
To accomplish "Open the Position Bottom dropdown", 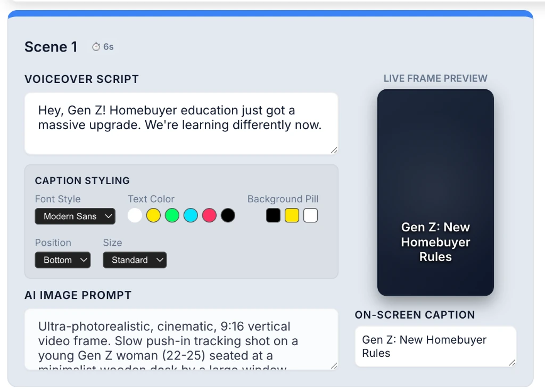I will click(x=63, y=260).
